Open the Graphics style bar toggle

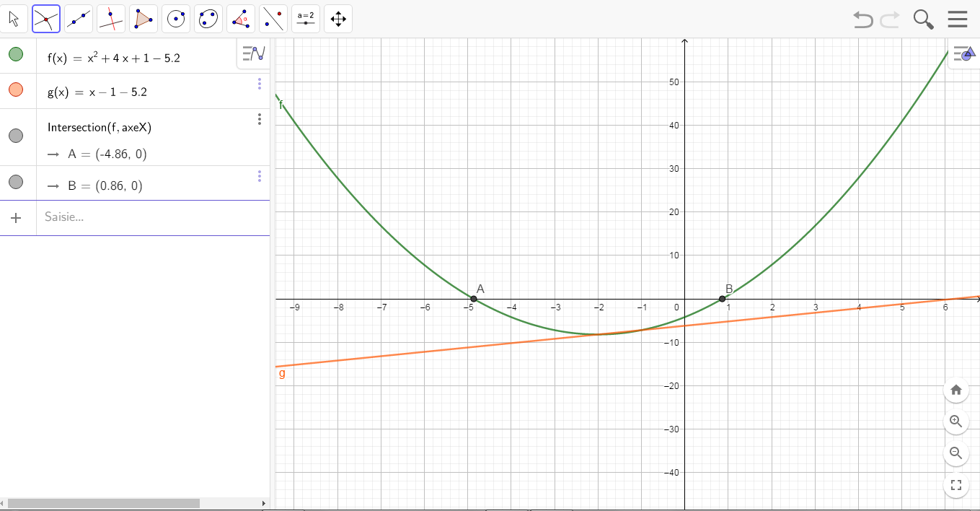[963, 53]
